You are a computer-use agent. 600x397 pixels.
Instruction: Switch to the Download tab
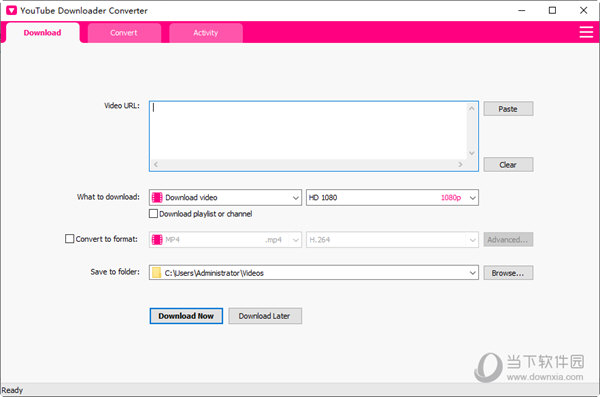42,33
